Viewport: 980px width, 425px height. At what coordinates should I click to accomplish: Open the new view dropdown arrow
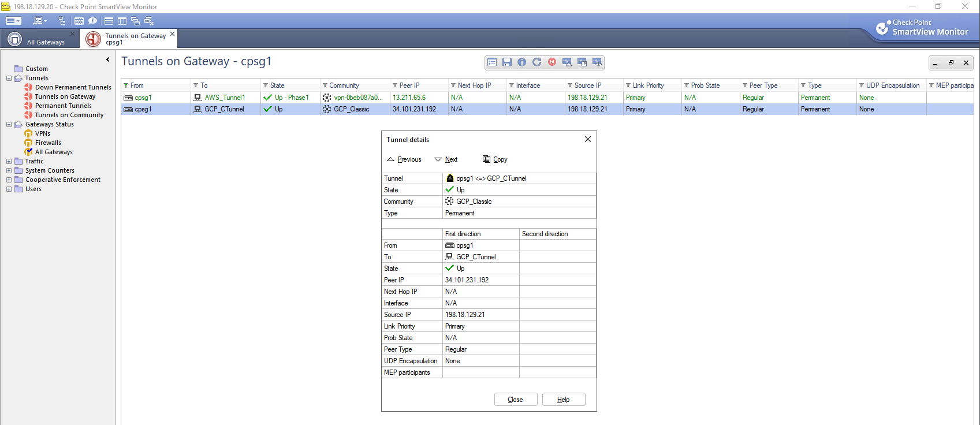[x=46, y=21]
